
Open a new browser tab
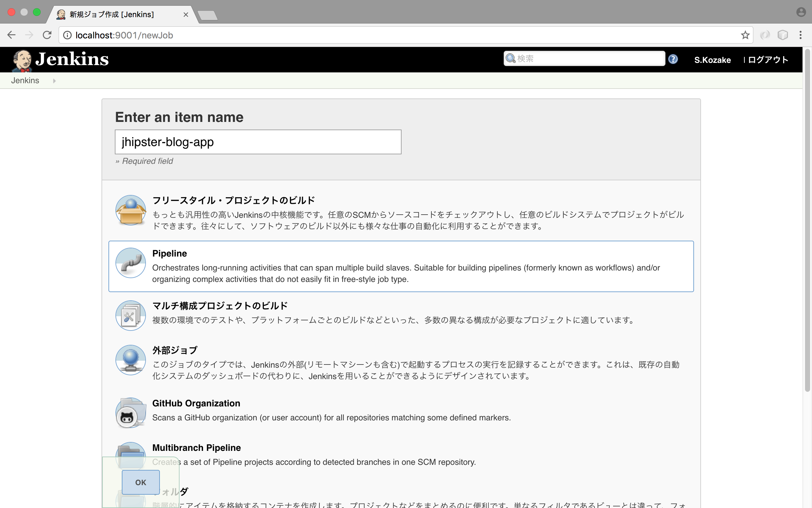pyautogui.click(x=208, y=15)
